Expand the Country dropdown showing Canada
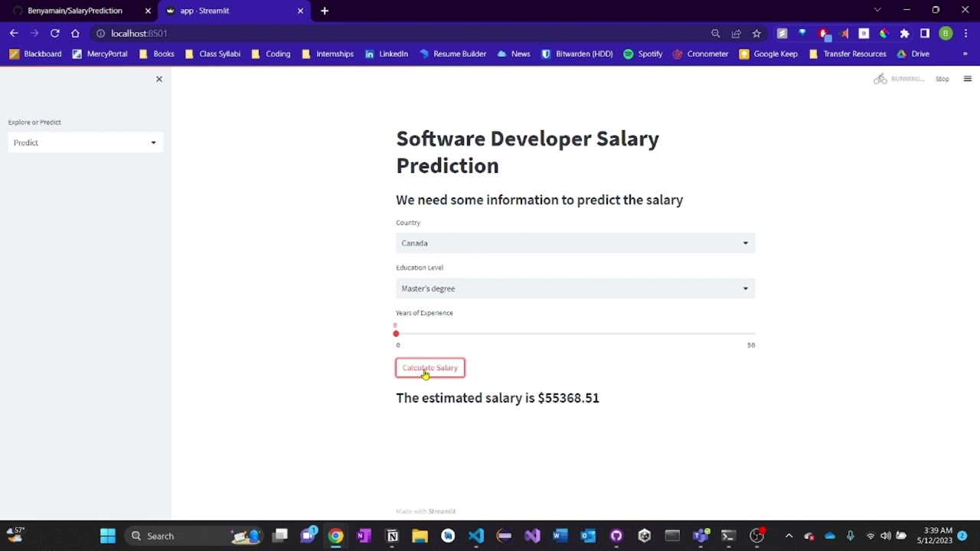980x551 pixels. click(x=575, y=243)
